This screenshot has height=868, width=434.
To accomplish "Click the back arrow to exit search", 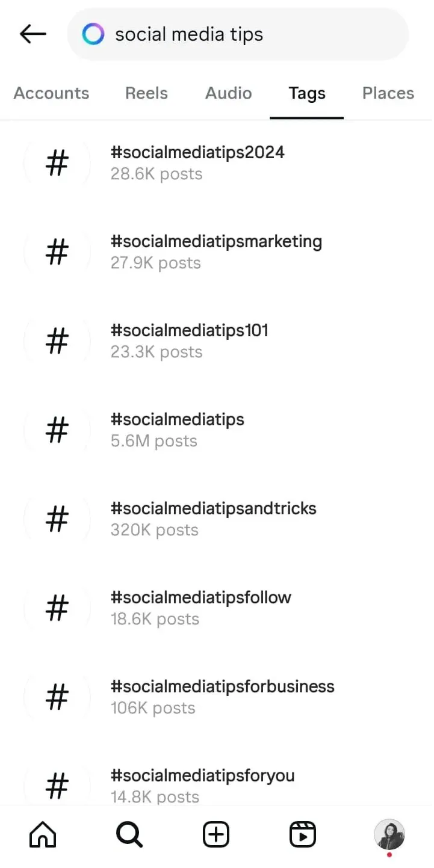I will click(32, 34).
